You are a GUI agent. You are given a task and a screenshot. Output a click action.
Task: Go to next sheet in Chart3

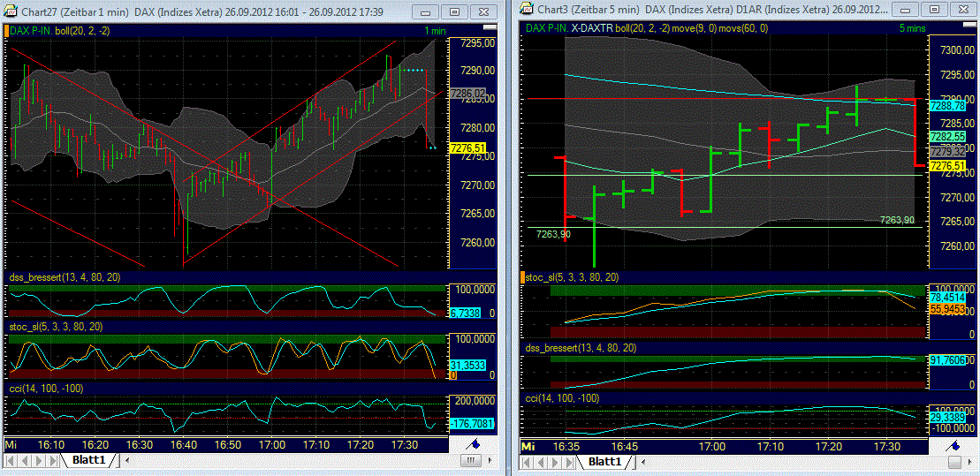click(555, 462)
